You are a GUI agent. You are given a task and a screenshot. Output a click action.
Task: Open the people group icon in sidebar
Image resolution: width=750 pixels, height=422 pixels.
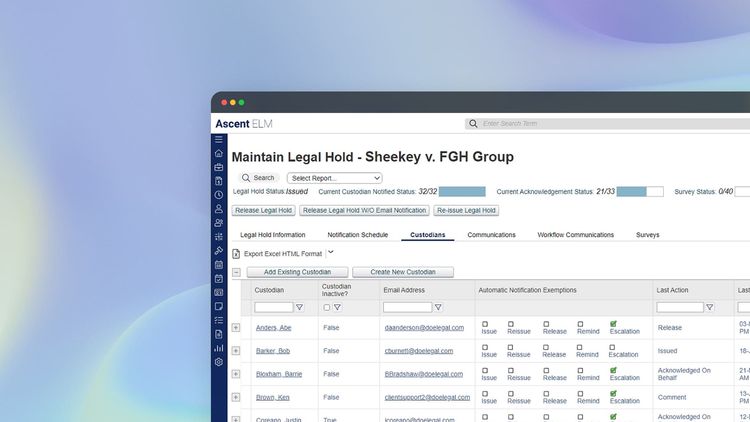point(219,222)
